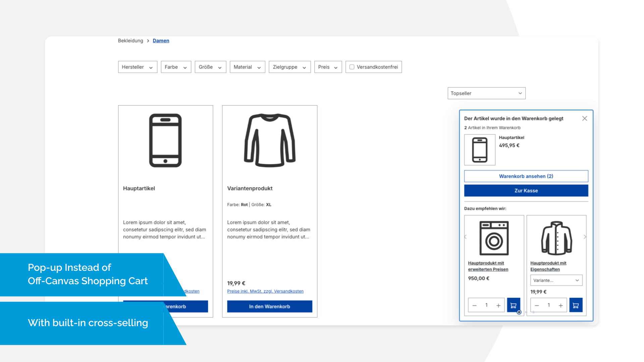Open Hauptprodukt mit Eigenschaften link
Viewport: 644px width, 362px height.
coord(548,266)
